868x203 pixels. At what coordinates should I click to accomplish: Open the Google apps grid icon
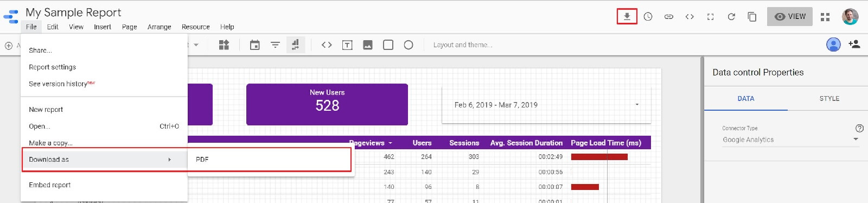click(x=825, y=17)
